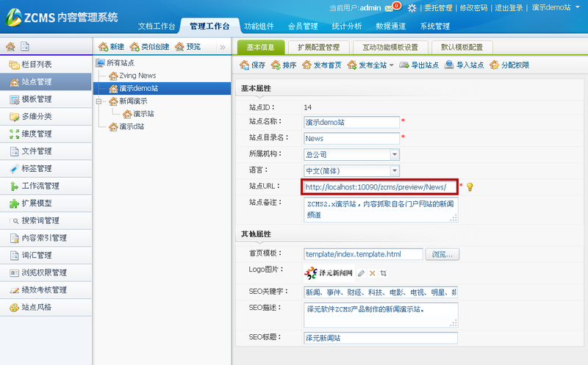Open the 语言 language dropdown
This screenshot has height=365, width=588.
tap(395, 171)
